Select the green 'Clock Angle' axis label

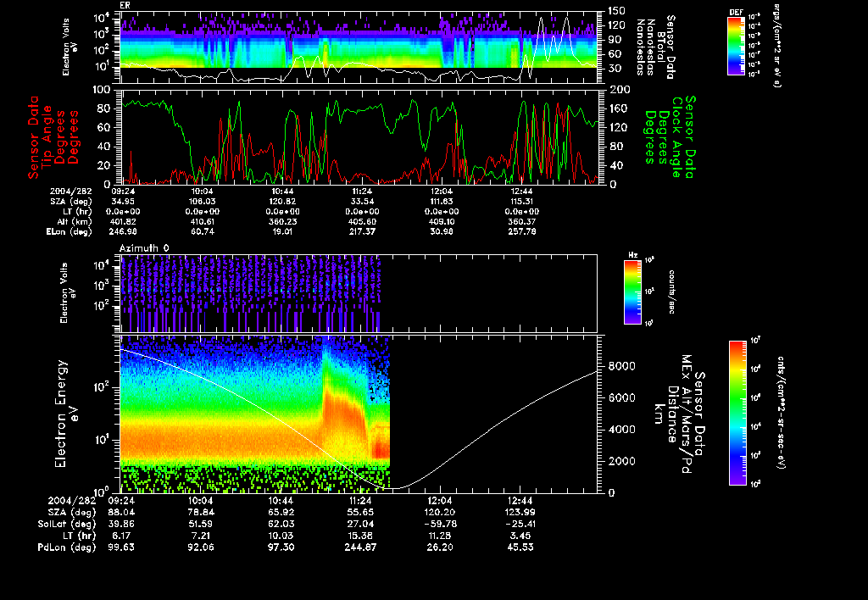(x=676, y=136)
